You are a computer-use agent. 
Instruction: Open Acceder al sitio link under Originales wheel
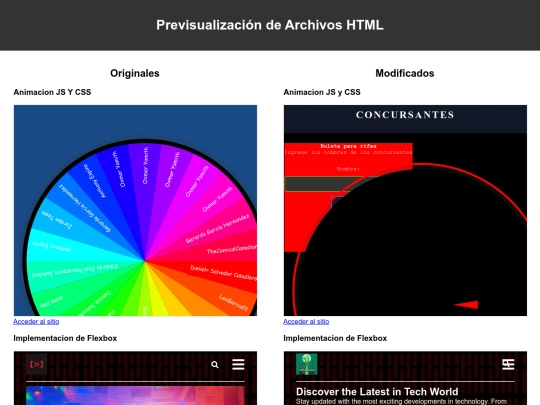(36, 321)
